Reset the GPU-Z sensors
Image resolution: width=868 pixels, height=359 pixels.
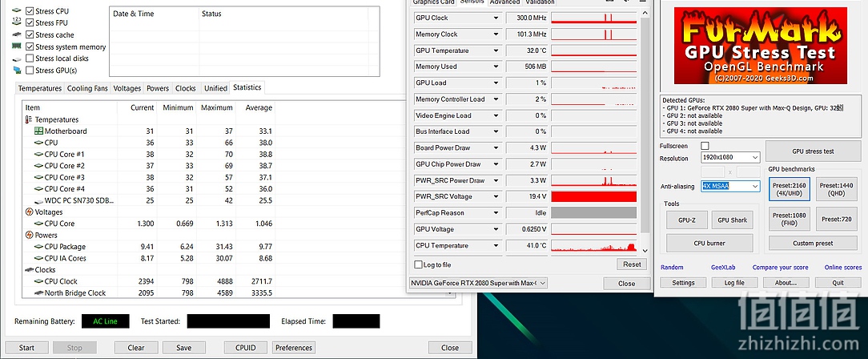[632, 264]
